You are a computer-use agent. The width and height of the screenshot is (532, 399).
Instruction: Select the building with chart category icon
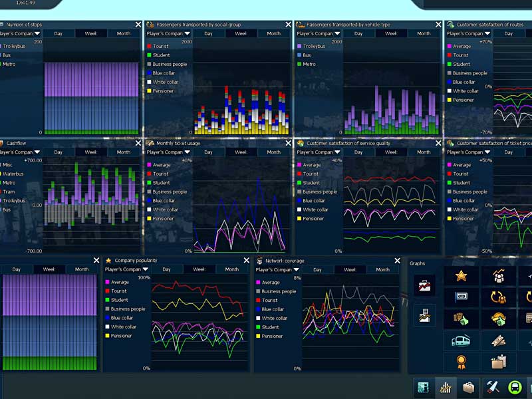[x=424, y=315]
